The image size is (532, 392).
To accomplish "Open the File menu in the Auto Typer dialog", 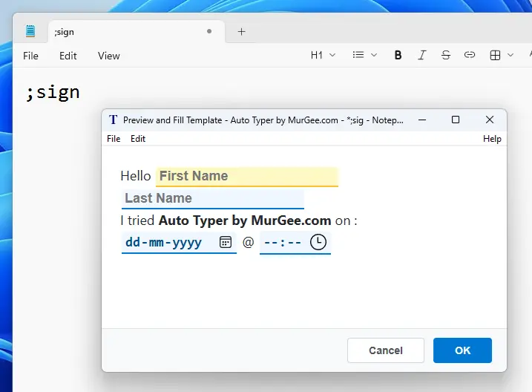I will click(114, 139).
